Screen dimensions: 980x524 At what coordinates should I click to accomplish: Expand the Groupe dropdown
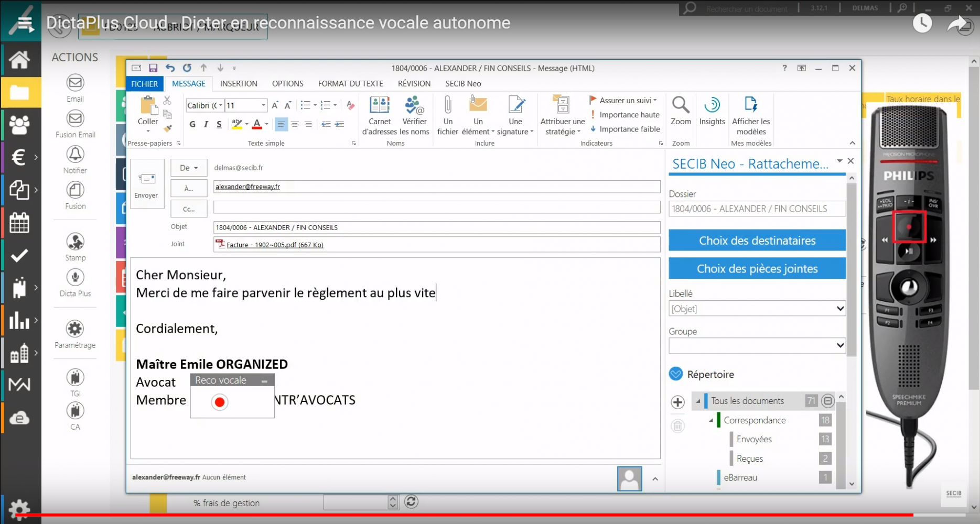click(x=839, y=345)
